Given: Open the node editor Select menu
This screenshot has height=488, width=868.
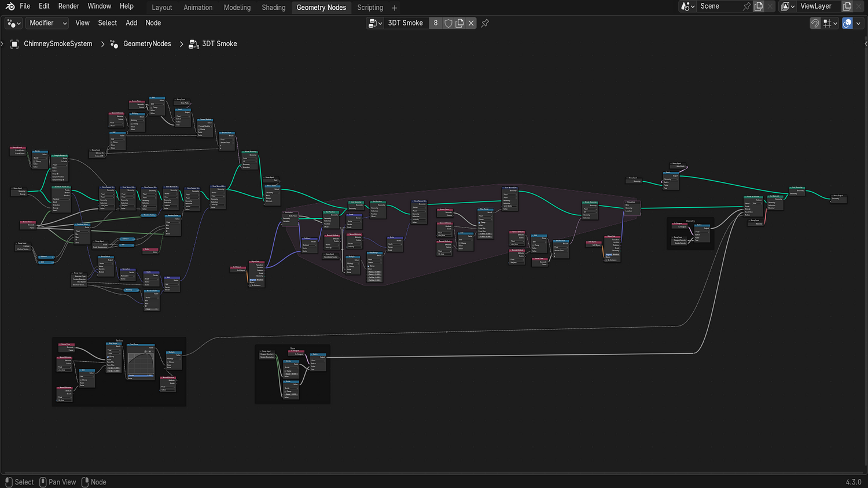Looking at the screenshot, I should coord(108,23).
